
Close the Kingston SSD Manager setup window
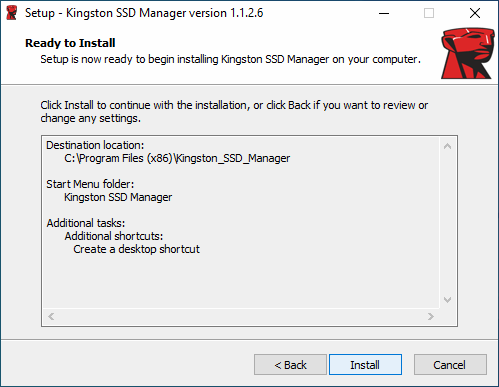pos(475,13)
